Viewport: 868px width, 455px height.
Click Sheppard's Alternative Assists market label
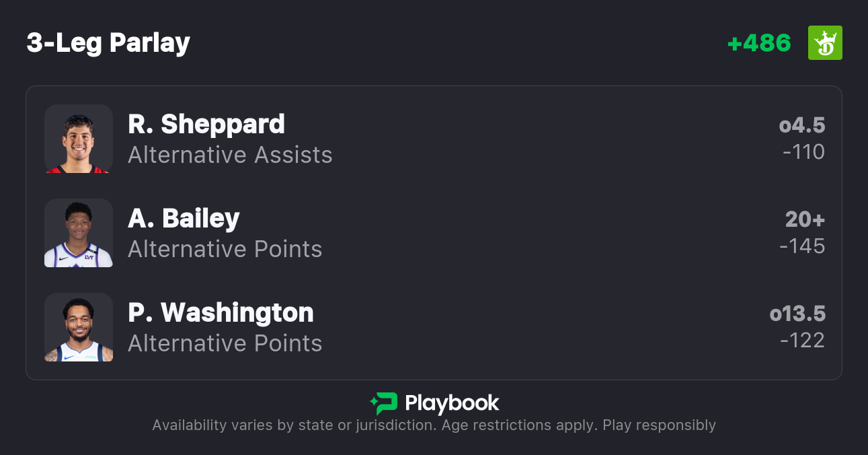click(230, 155)
